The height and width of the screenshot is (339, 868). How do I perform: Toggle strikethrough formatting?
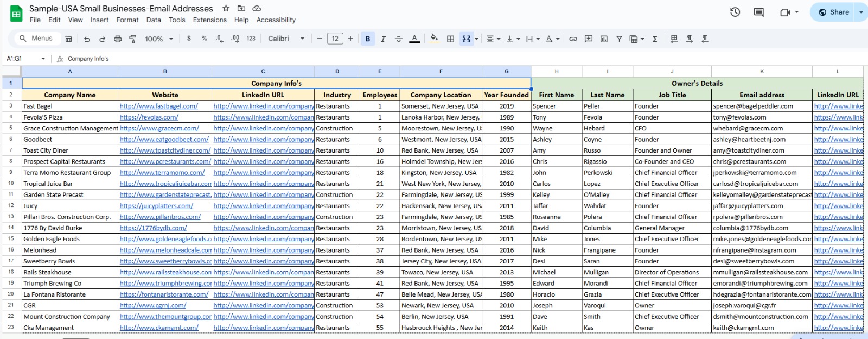(399, 39)
